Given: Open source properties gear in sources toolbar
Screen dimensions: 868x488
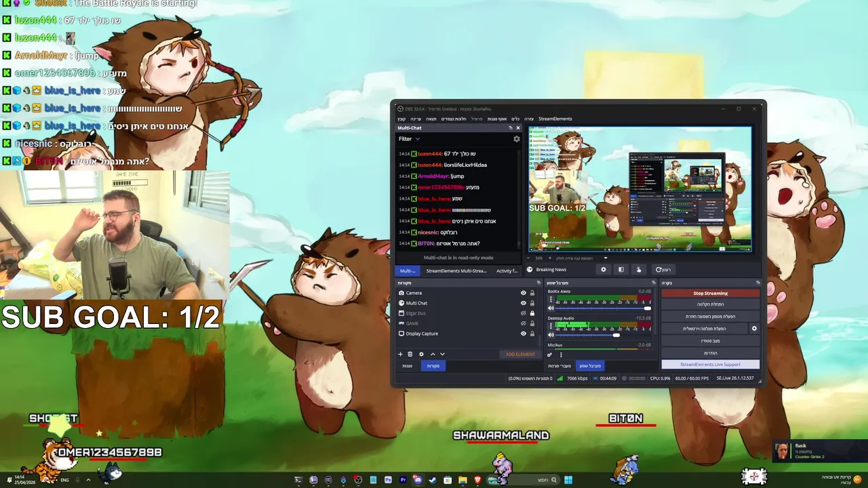Looking at the screenshot, I should (421, 354).
